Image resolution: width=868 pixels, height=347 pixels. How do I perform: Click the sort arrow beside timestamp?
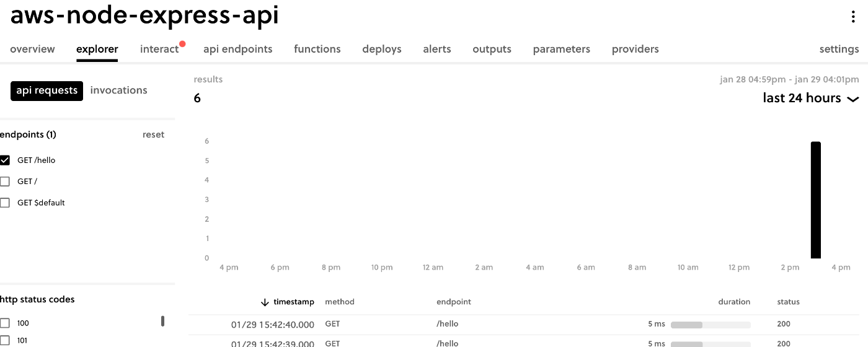[x=265, y=302]
